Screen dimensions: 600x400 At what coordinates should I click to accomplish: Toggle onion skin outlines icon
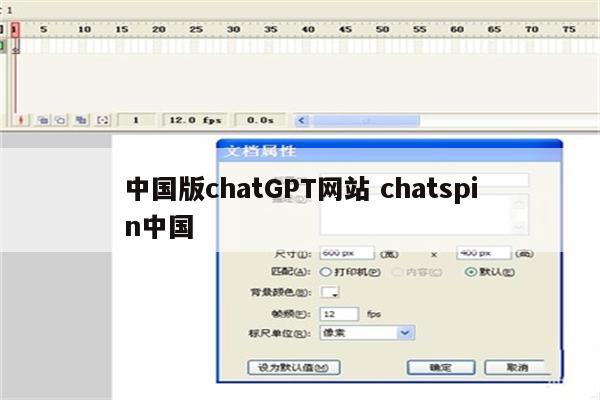coord(60,121)
